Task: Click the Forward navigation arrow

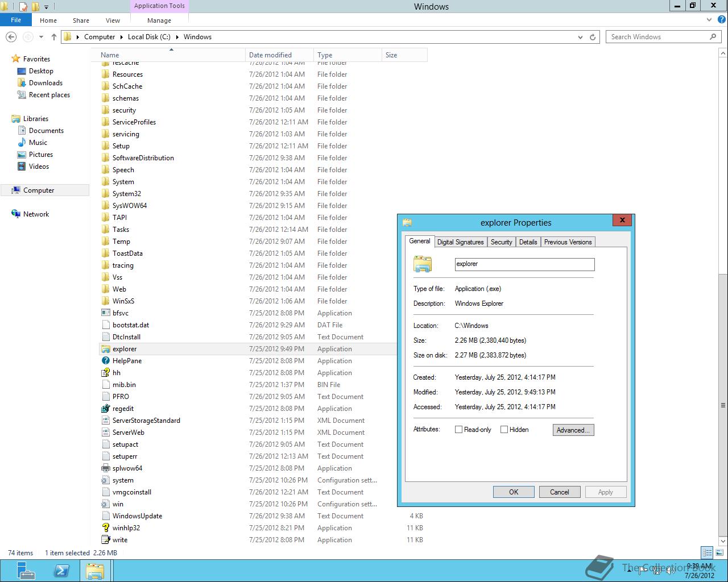Action: (27, 37)
